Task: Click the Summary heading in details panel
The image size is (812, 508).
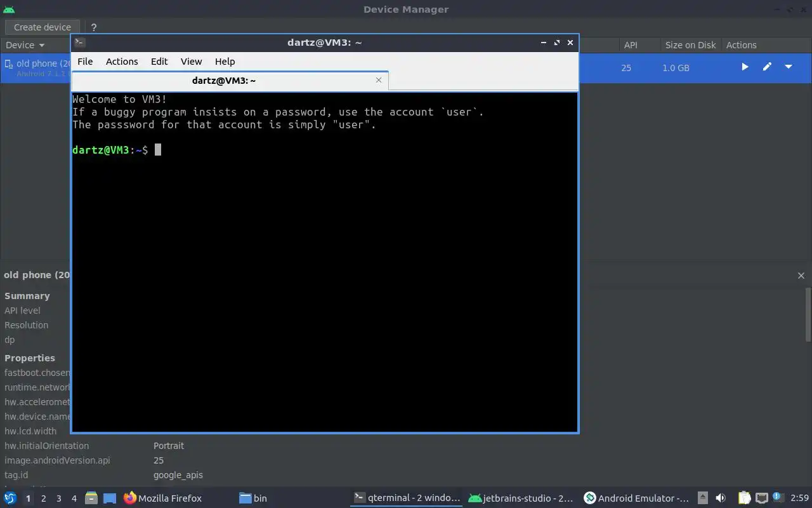Action: tap(27, 296)
